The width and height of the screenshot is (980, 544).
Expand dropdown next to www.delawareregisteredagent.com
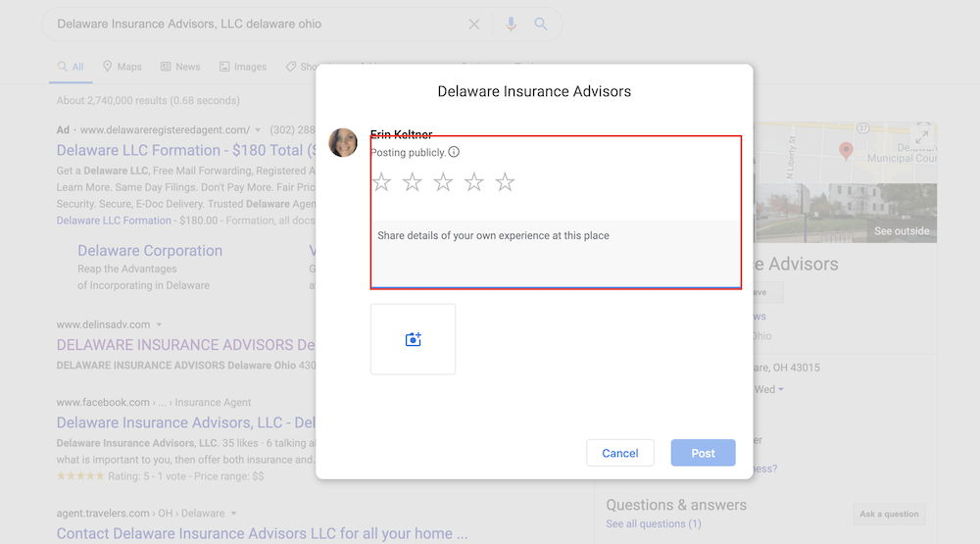pos(258,130)
